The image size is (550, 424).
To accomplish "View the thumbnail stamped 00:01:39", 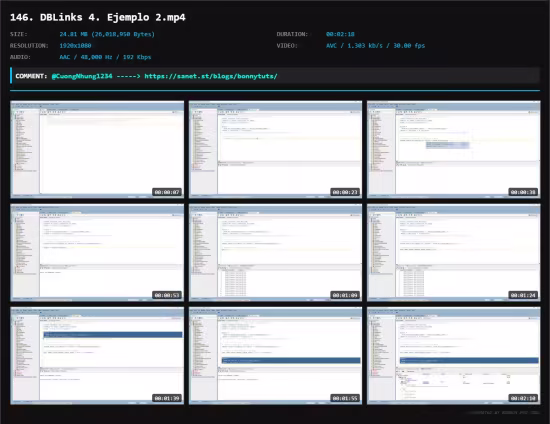I will pyautogui.click(x=97, y=356).
